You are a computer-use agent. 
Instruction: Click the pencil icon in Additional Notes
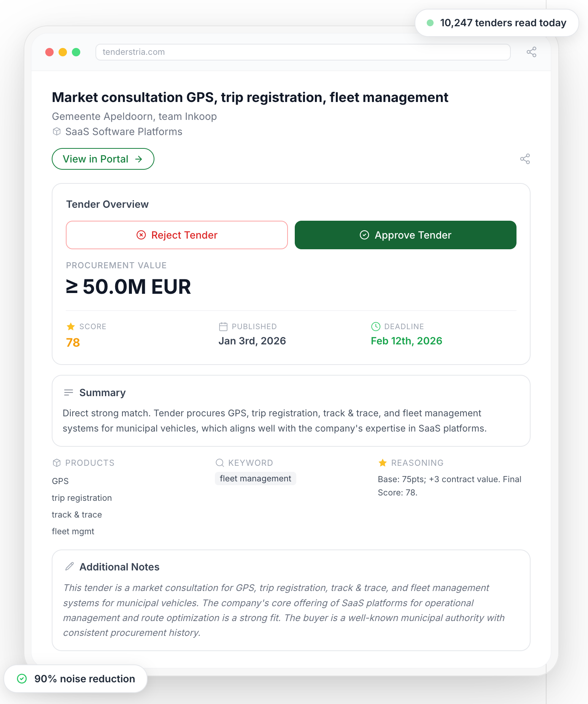pos(70,566)
